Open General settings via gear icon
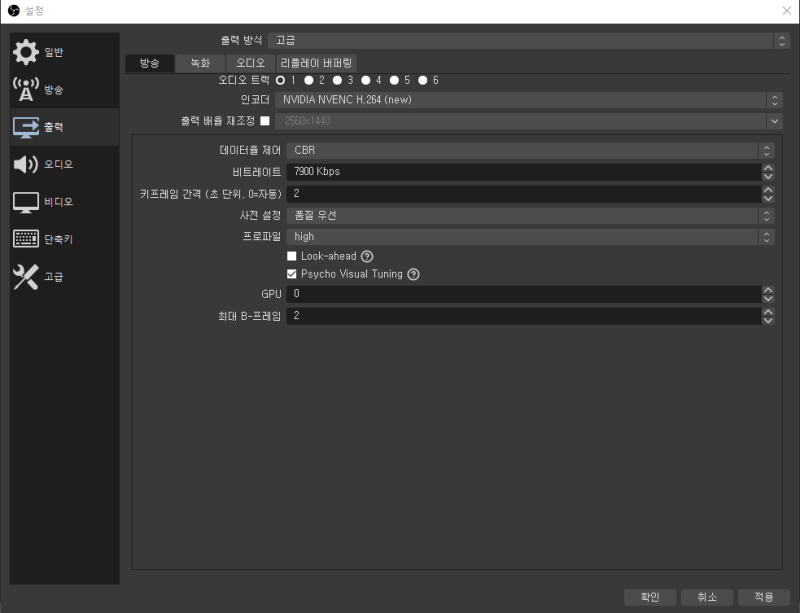800x613 pixels. [x=26, y=52]
